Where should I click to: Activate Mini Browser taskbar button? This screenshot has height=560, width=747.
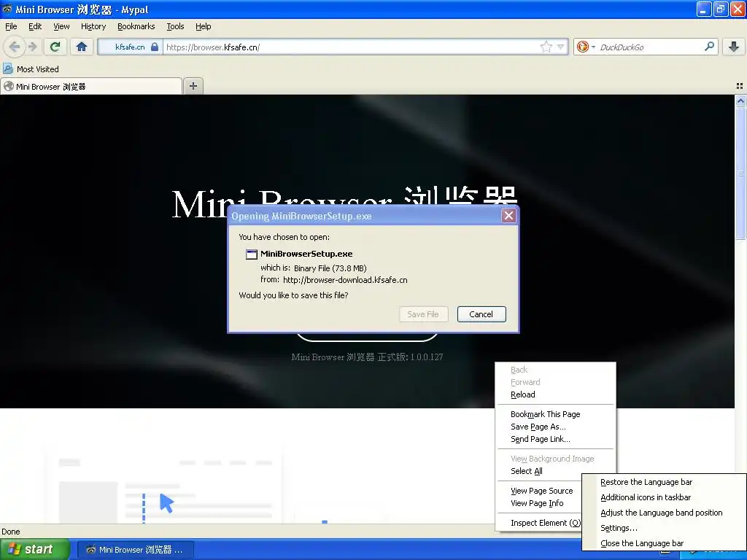point(135,550)
